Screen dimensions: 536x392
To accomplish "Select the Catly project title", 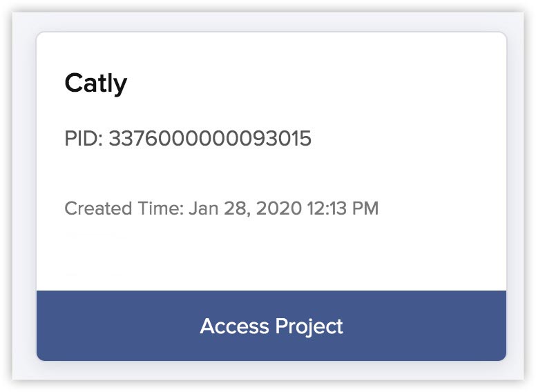I will [x=96, y=84].
